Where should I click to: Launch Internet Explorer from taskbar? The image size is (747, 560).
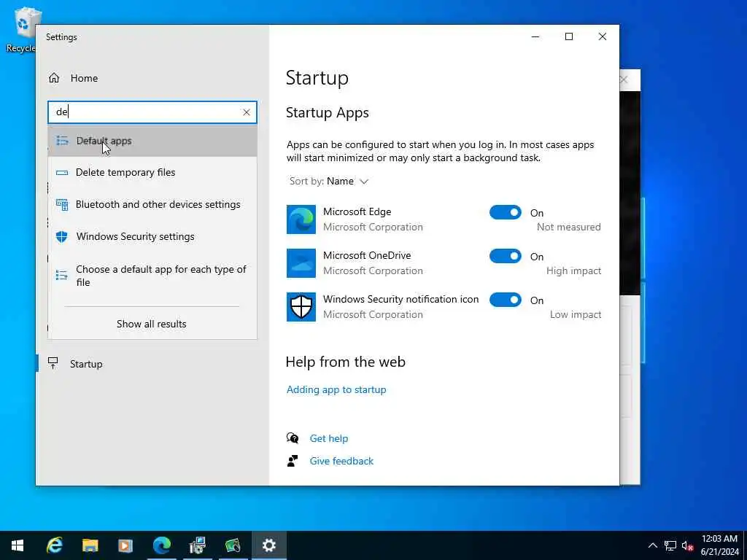pos(54,545)
